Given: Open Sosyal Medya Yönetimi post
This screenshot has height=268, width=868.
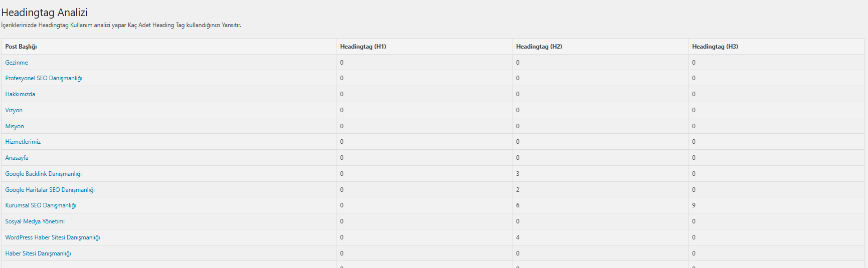Looking at the screenshot, I should [x=35, y=221].
